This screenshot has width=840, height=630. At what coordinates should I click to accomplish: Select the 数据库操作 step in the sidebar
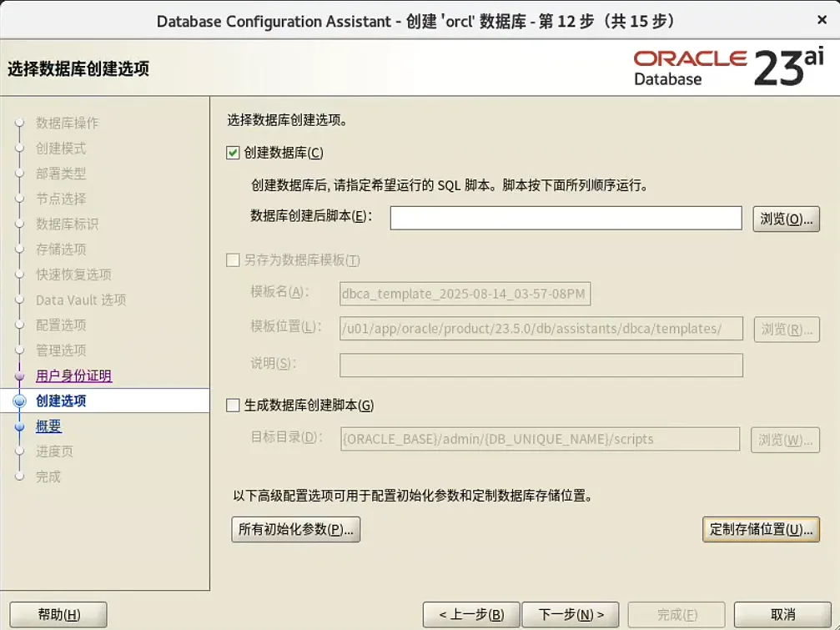[67, 123]
